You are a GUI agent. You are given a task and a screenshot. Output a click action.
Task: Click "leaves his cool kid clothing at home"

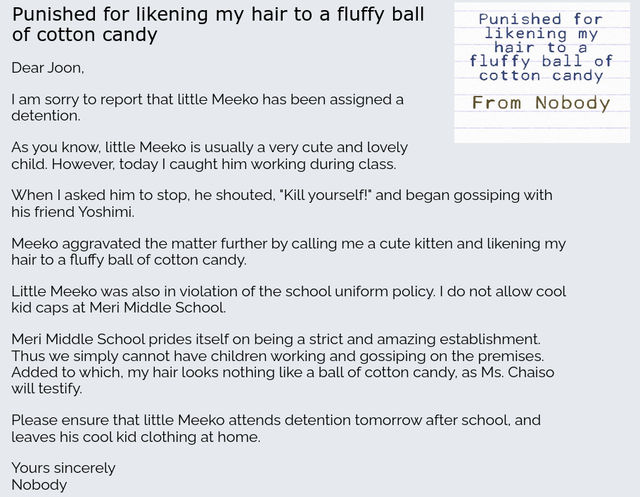pyautogui.click(x=136, y=437)
